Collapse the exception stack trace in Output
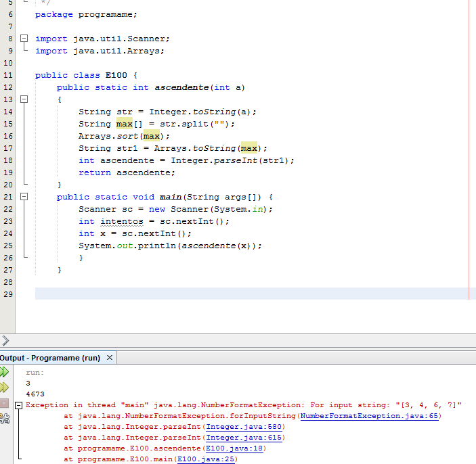 pos(19,405)
